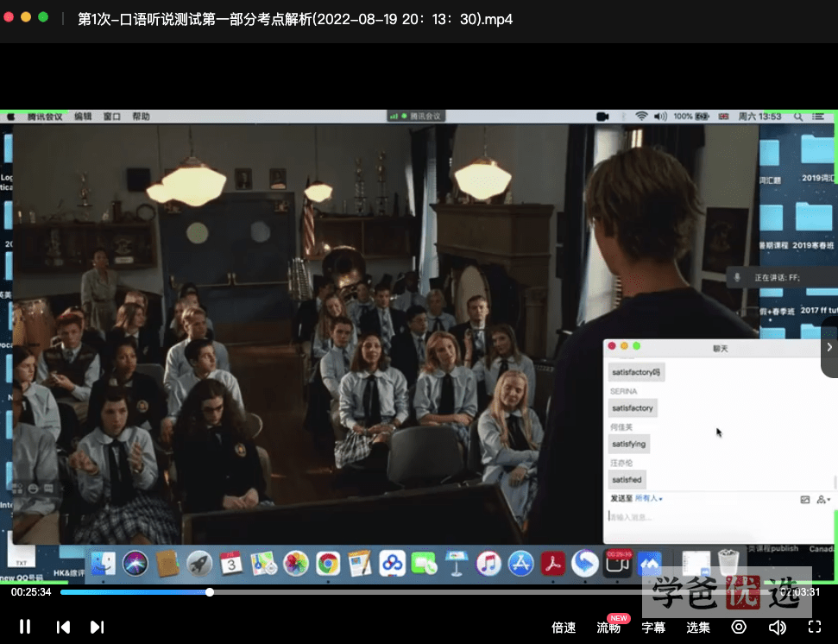Viewport: 838px width, 644px height.
Task: Open the 2019寒春班 desktop folder
Action: tap(814, 226)
